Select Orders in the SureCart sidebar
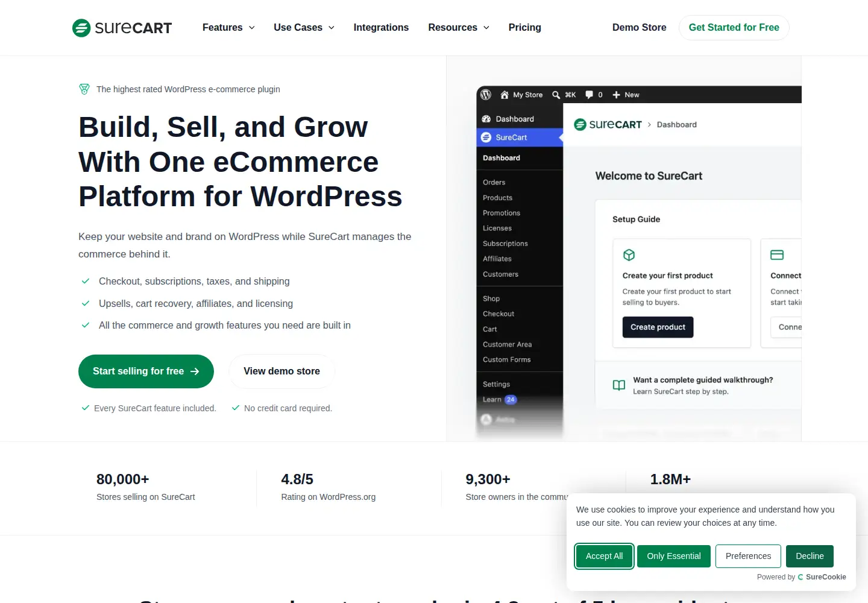Screen dimensions: 868x603 click(494, 182)
